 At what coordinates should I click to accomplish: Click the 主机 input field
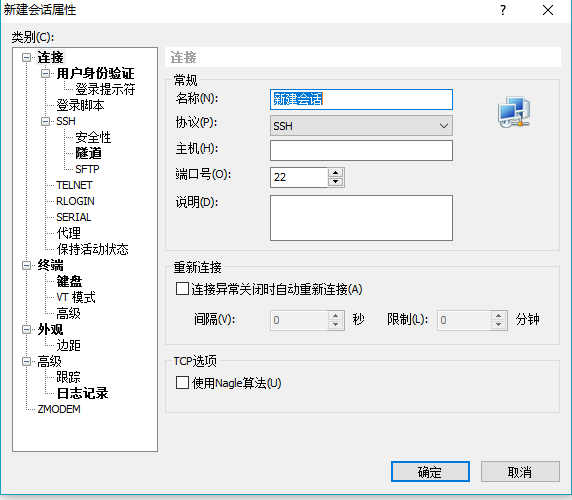click(361, 151)
